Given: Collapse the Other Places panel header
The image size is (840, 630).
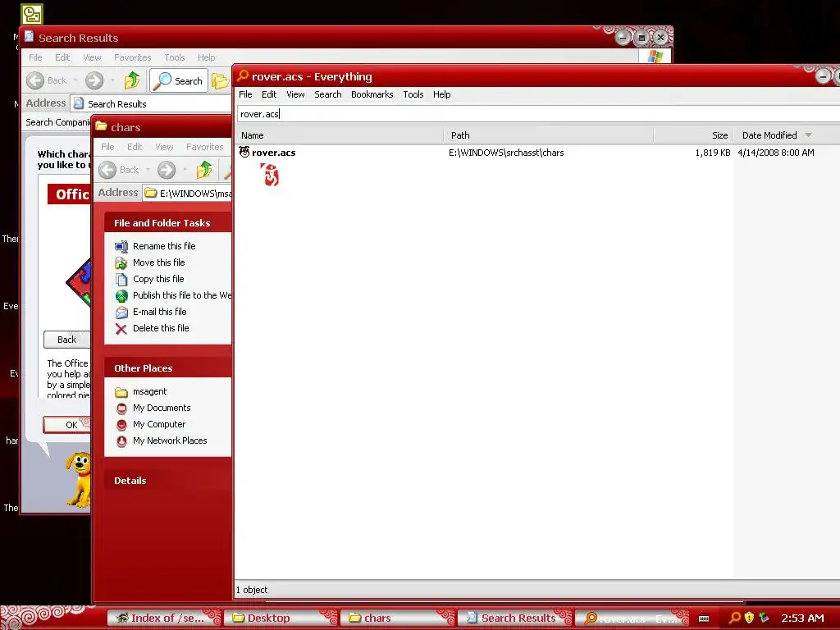Looking at the screenshot, I should tap(168, 368).
